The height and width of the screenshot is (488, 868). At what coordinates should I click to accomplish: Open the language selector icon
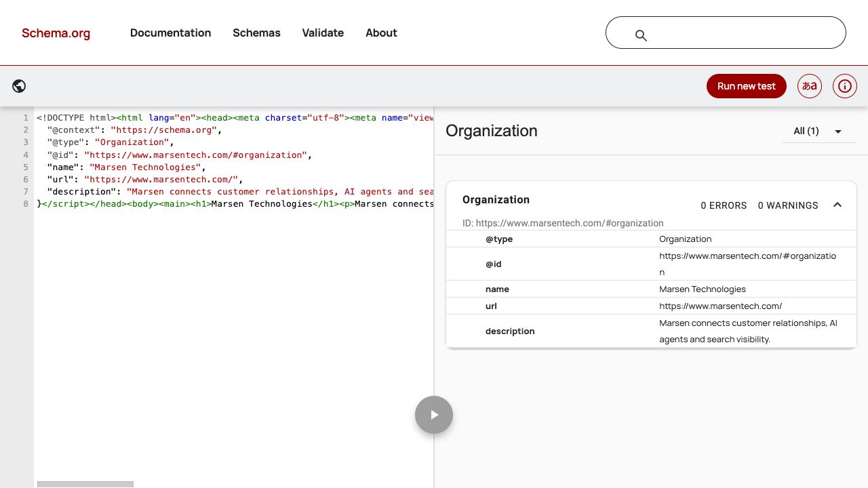[x=810, y=86]
